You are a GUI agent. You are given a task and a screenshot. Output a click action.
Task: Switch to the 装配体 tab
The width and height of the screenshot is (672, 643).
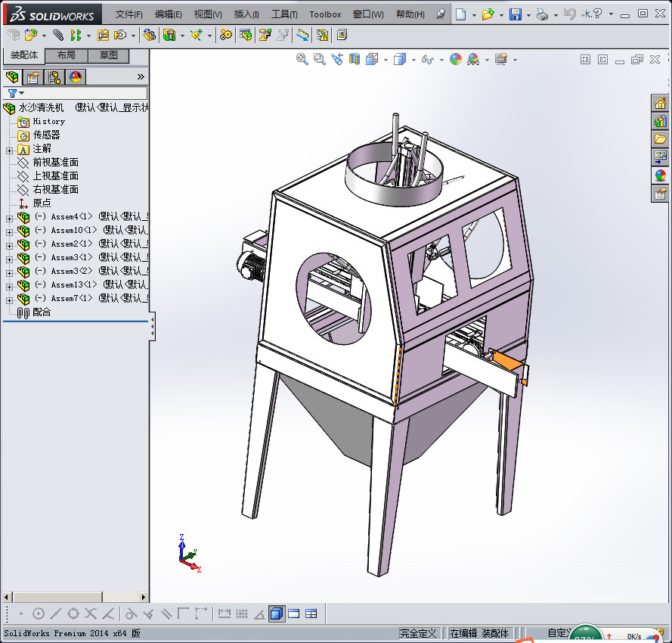point(24,55)
